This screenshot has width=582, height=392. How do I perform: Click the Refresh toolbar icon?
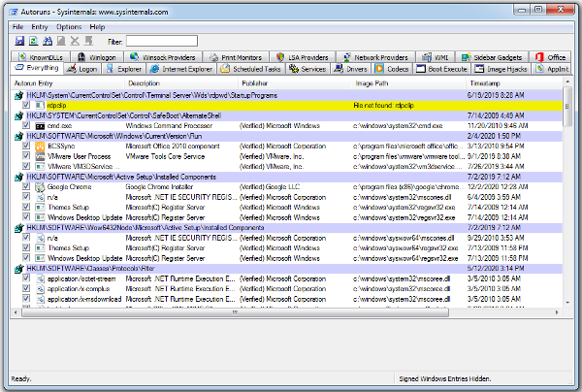(32, 42)
